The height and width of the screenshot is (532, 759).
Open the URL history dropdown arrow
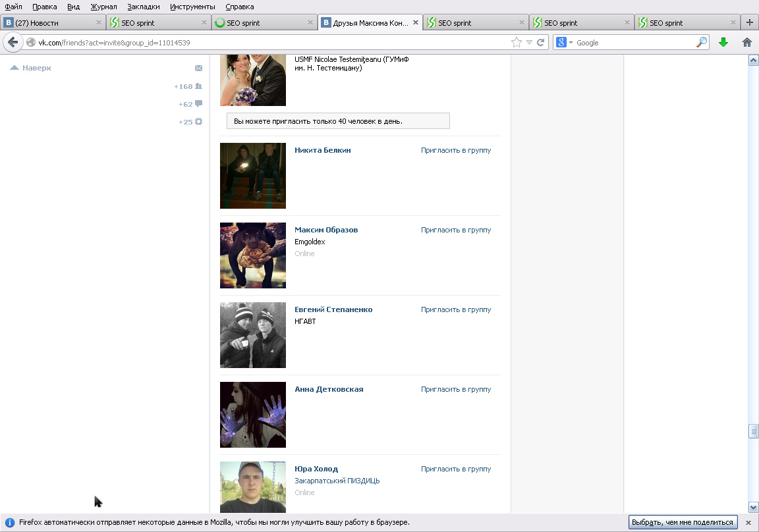529,43
